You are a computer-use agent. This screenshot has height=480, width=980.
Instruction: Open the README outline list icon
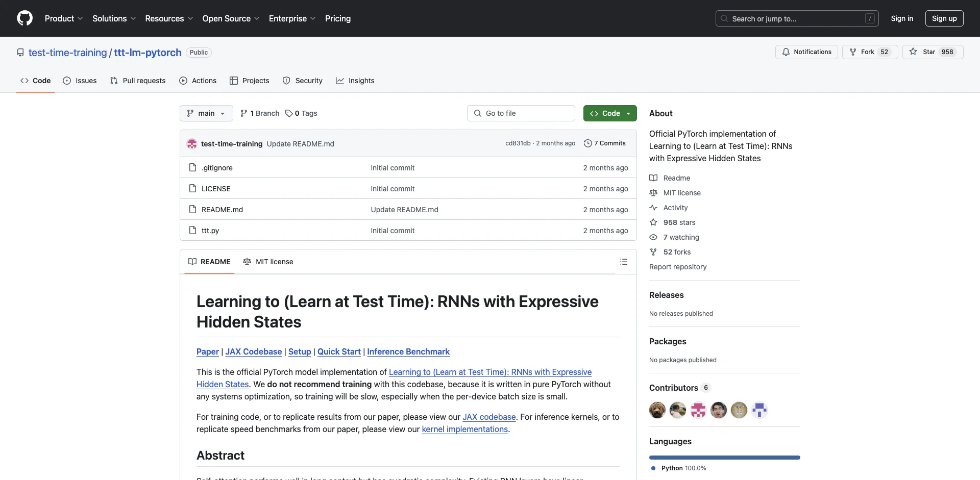click(623, 262)
